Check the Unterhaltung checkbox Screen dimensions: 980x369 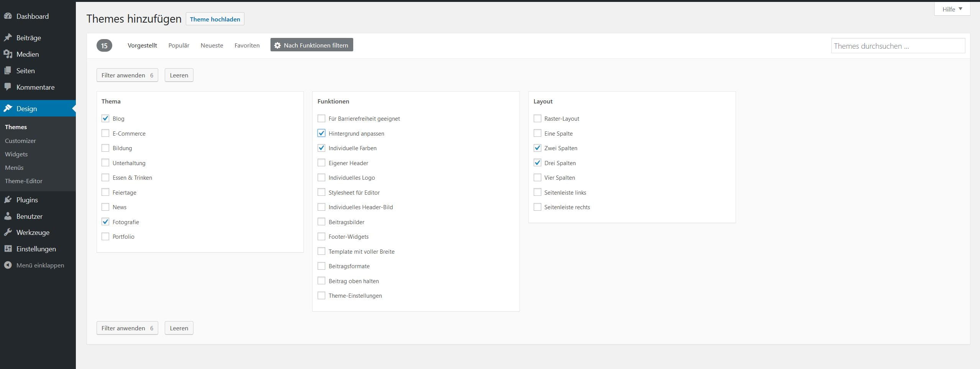(x=105, y=163)
